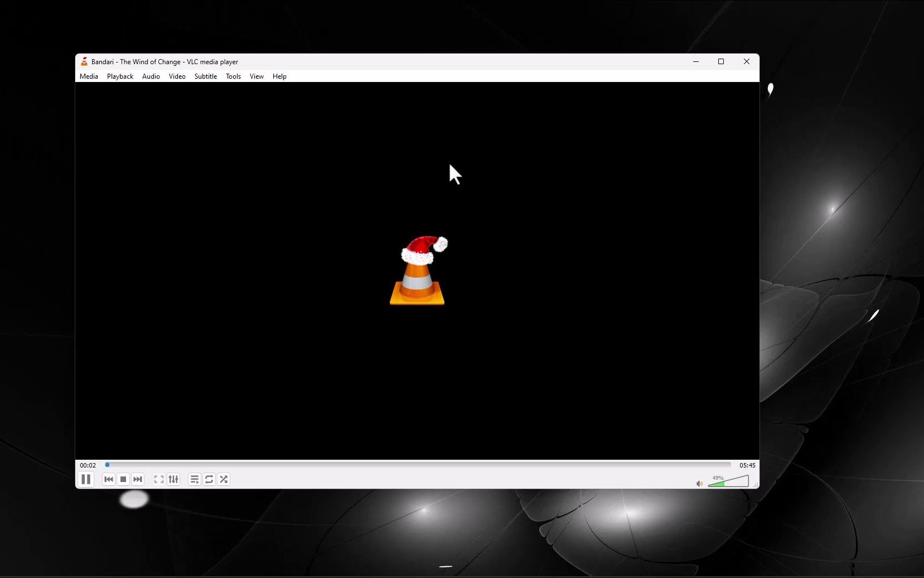The image size is (924, 578).
Task: Adjust the volume slider at 49%
Action: tap(728, 481)
